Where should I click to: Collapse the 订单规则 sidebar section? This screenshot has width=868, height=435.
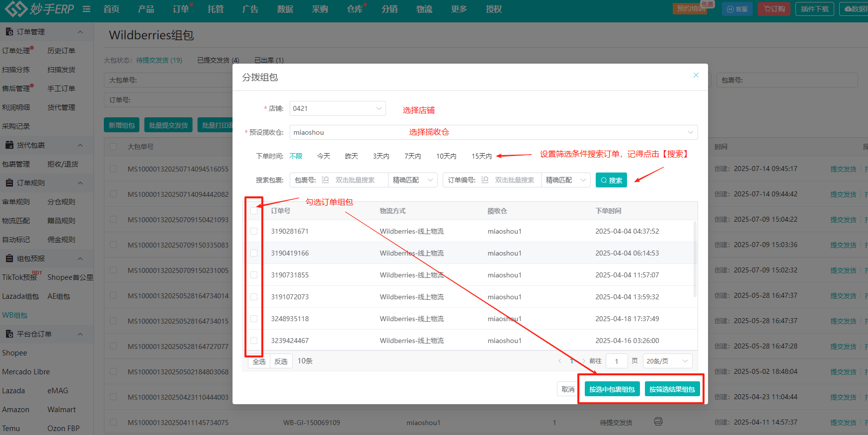[80, 183]
